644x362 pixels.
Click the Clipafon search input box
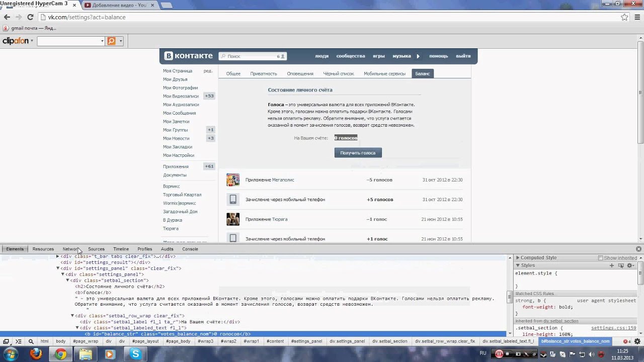point(68,41)
